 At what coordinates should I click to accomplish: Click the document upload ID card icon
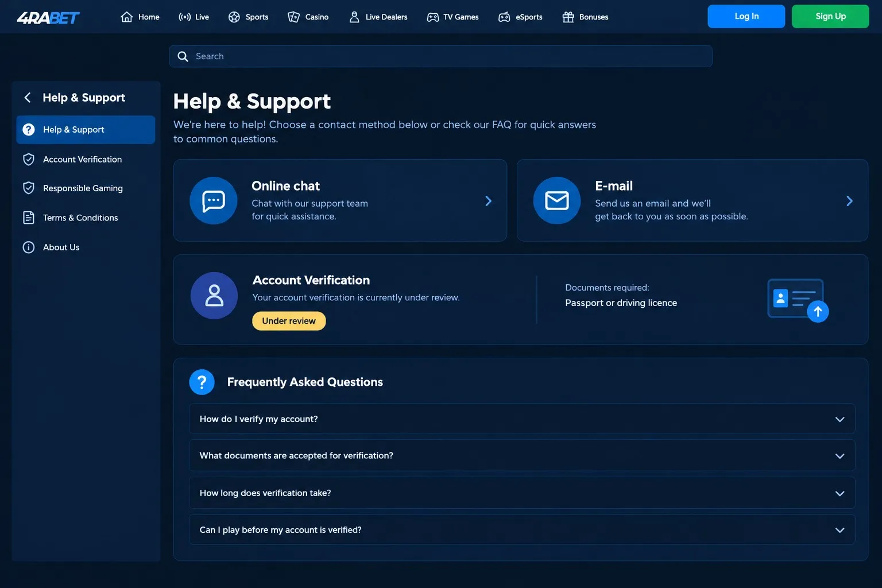798,300
